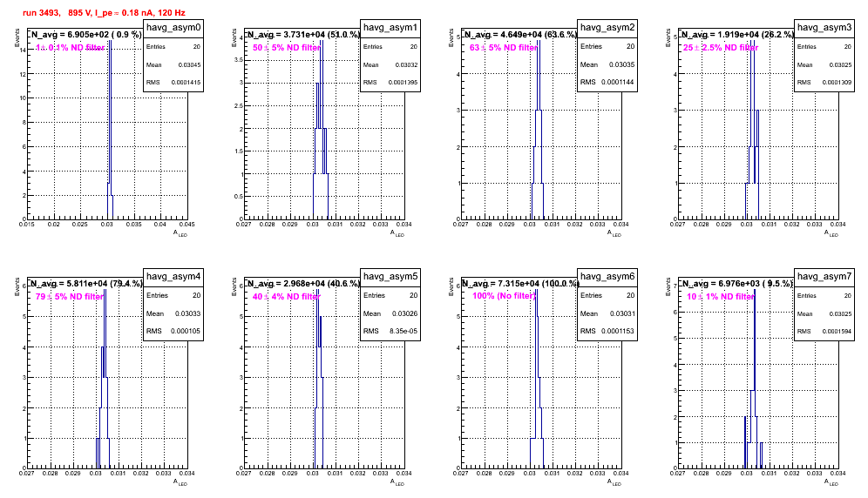Click Entries 20 in havg_asym6 stats
This screenshot has width=868, height=498.
(x=607, y=295)
